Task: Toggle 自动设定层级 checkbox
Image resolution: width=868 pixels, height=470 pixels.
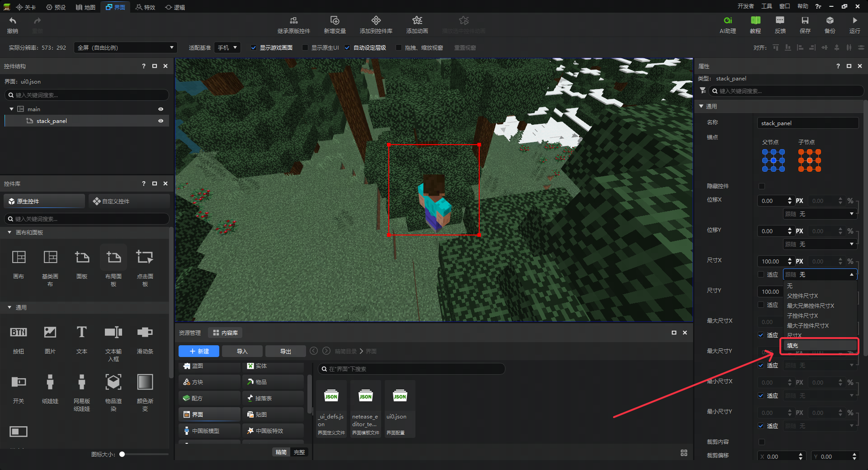Action: (x=347, y=47)
